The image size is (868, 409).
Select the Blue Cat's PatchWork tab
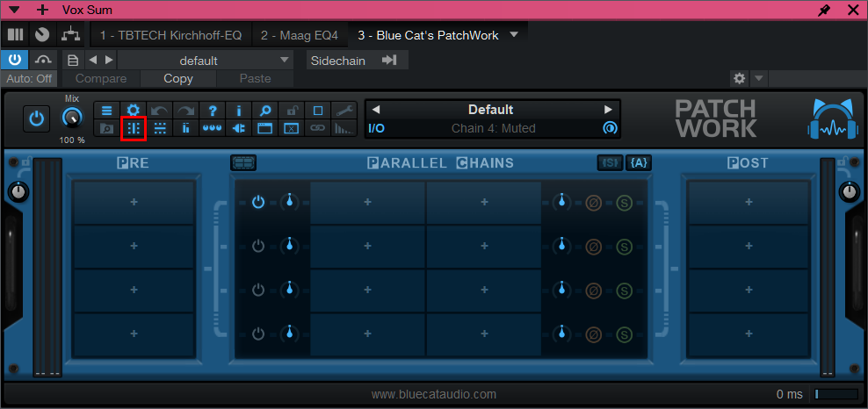[x=428, y=35]
